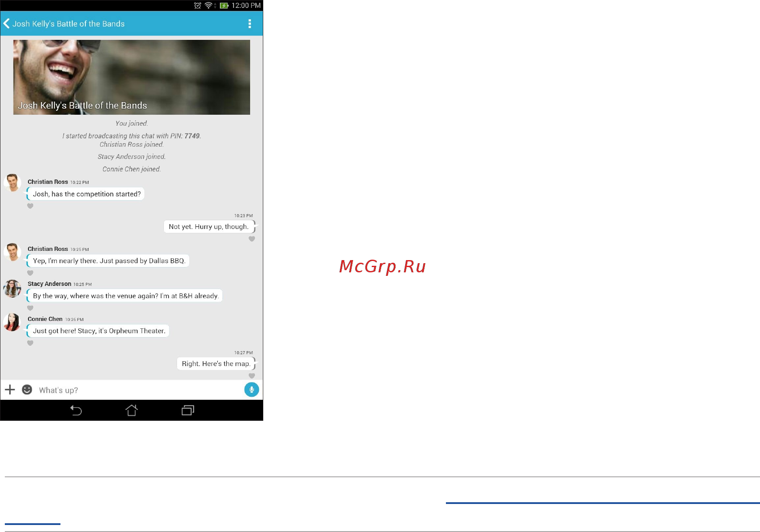Screen dimensions: 760x532
Task: Like Stacy Anderson's venue message heart
Action: click(x=30, y=308)
